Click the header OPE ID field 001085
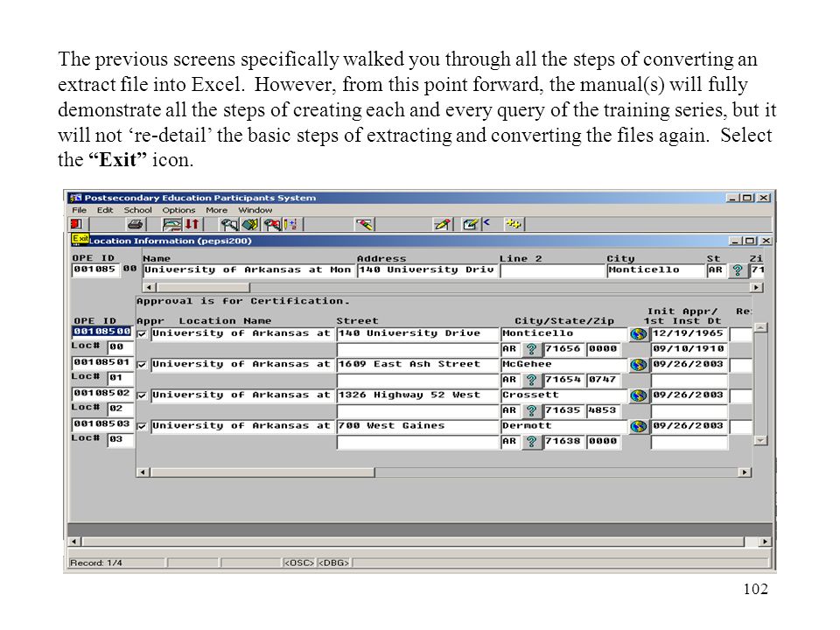The image size is (840, 630). (x=94, y=270)
